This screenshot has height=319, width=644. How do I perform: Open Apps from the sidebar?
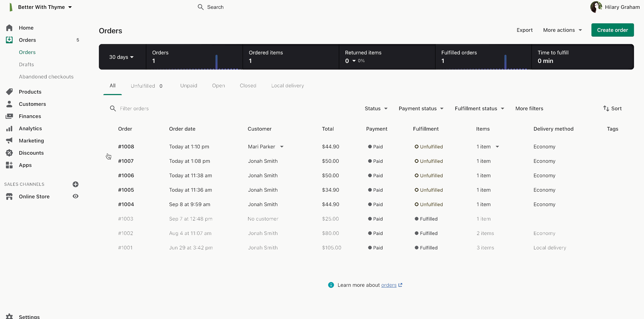[x=25, y=165]
